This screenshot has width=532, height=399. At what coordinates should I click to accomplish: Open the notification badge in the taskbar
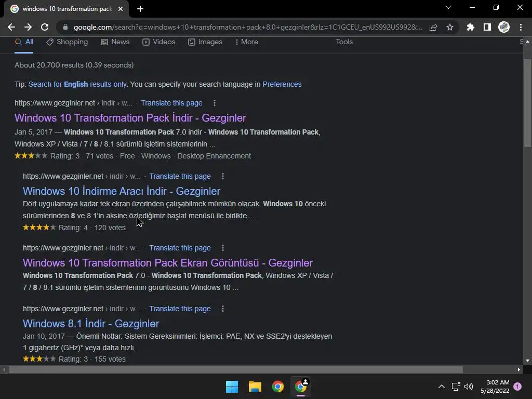point(517,387)
